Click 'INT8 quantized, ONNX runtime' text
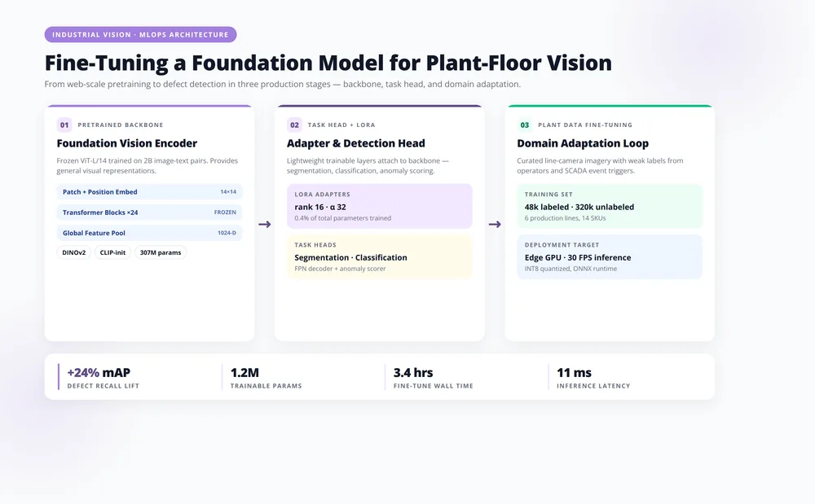The height and width of the screenshot is (504, 815). click(570, 269)
